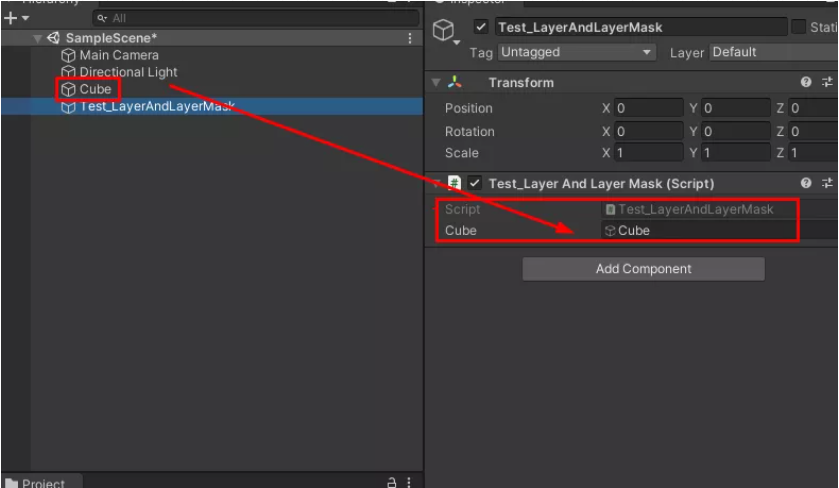The height and width of the screenshot is (488, 839).
Task: Click the C# script component icon
Action: 454,183
